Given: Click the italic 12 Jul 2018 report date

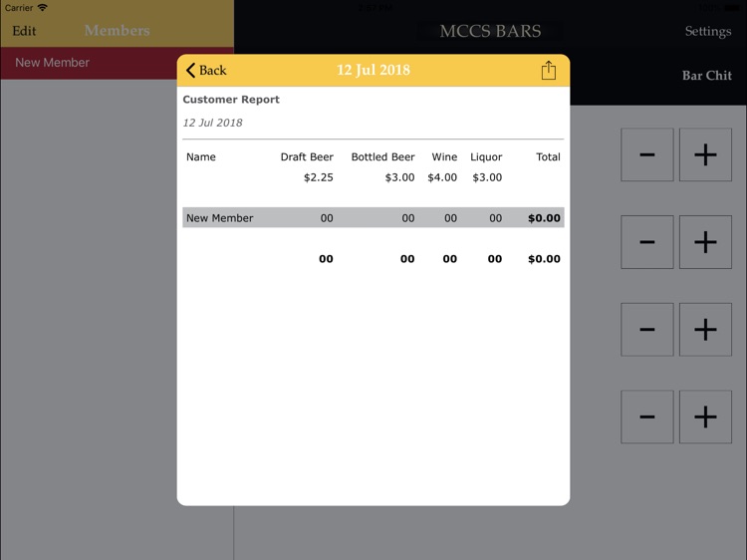Looking at the screenshot, I should click(x=212, y=123).
